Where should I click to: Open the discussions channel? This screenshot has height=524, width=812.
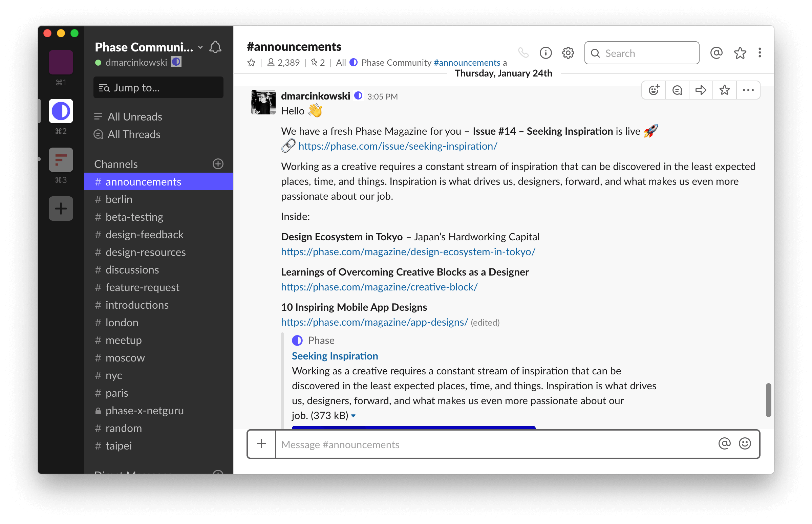(158, 269)
